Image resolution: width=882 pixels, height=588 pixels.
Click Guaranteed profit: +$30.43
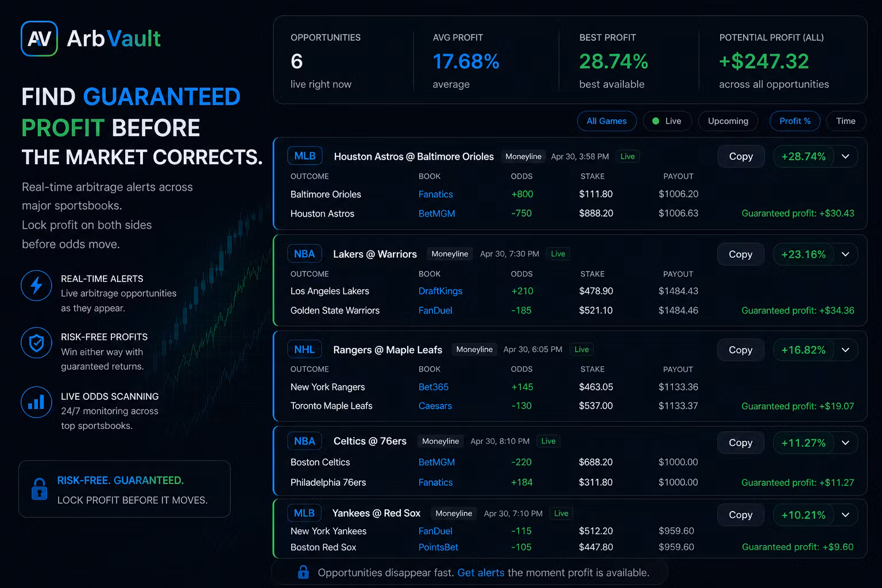(x=798, y=214)
